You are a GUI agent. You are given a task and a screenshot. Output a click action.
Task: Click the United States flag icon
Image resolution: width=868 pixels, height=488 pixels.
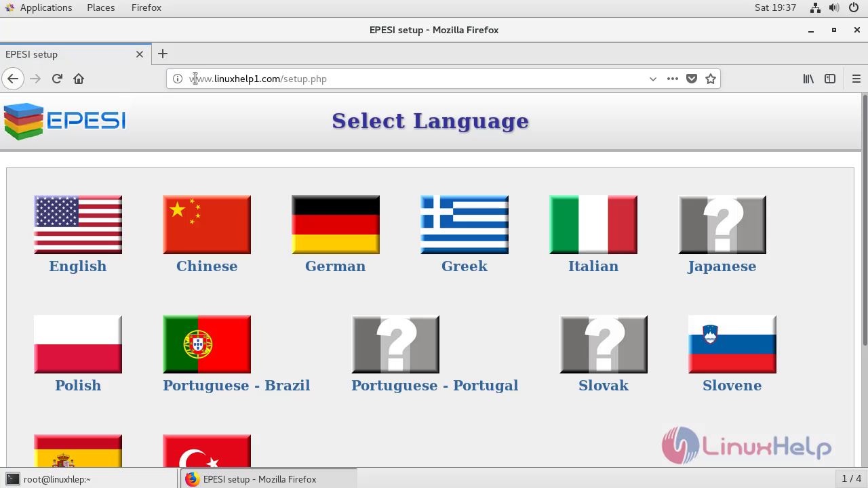click(x=78, y=225)
